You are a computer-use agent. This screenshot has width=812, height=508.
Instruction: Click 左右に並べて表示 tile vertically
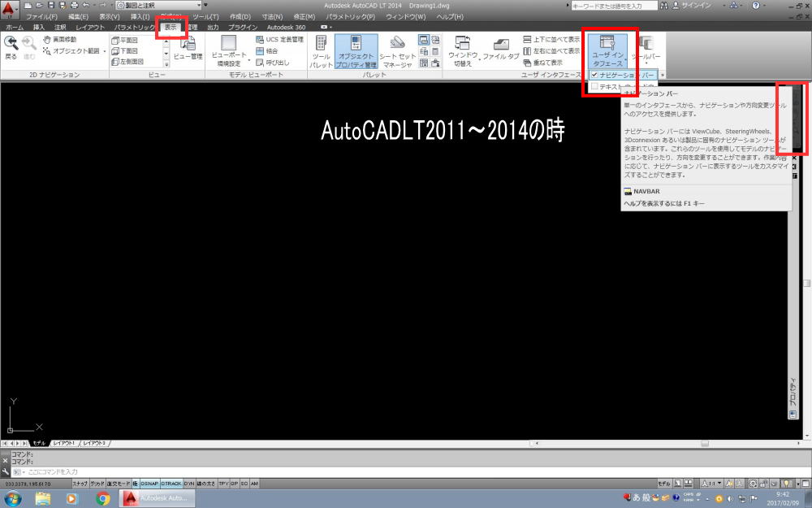point(551,50)
